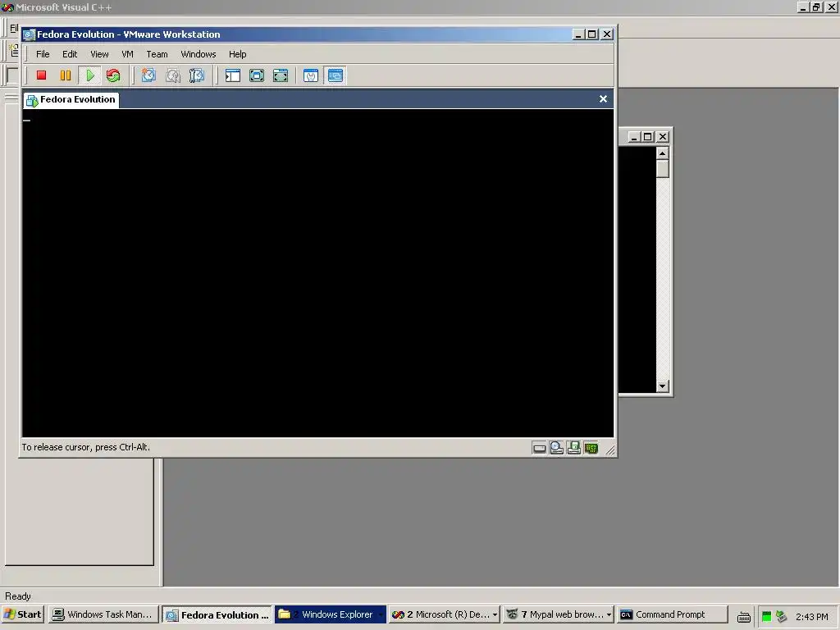Click the Microsoft Visual C++ title bar icon
The image size is (840, 630).
pos(7,7)
